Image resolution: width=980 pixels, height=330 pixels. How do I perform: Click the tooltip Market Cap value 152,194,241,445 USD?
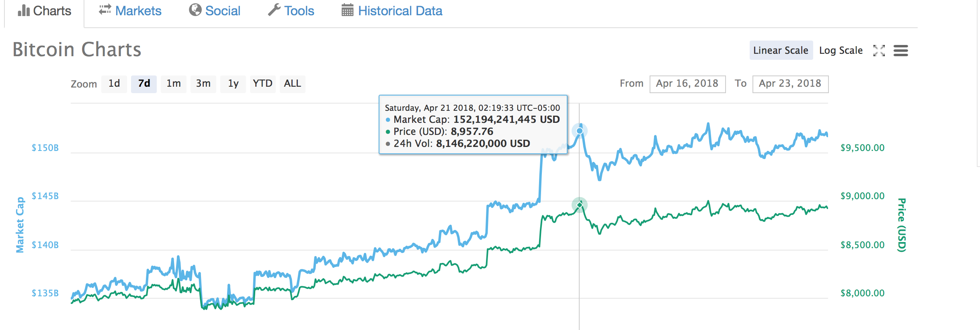506,119
